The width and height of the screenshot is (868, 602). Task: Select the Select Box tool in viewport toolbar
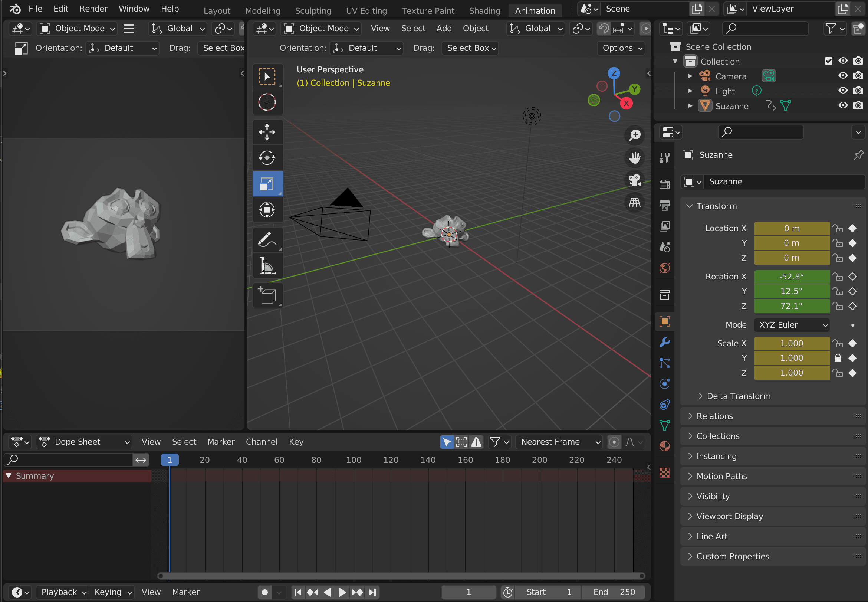pos(267,76)
